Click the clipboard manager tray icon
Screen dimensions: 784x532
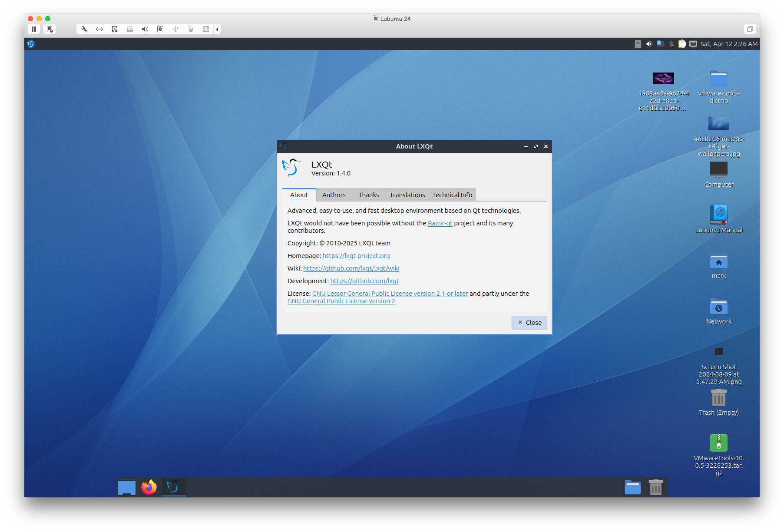682,44
